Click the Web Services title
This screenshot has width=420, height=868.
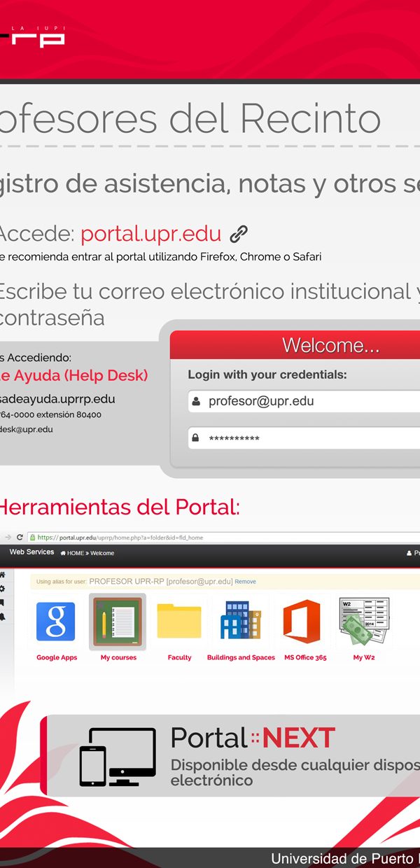(31, 552)
